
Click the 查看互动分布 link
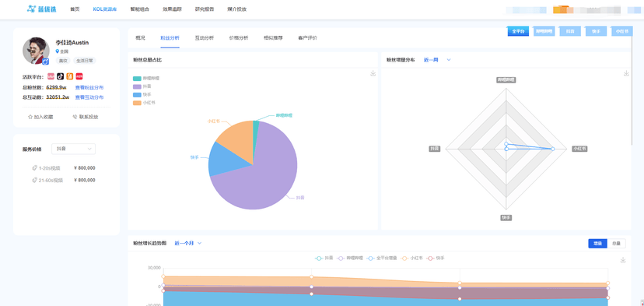[89, 97]
